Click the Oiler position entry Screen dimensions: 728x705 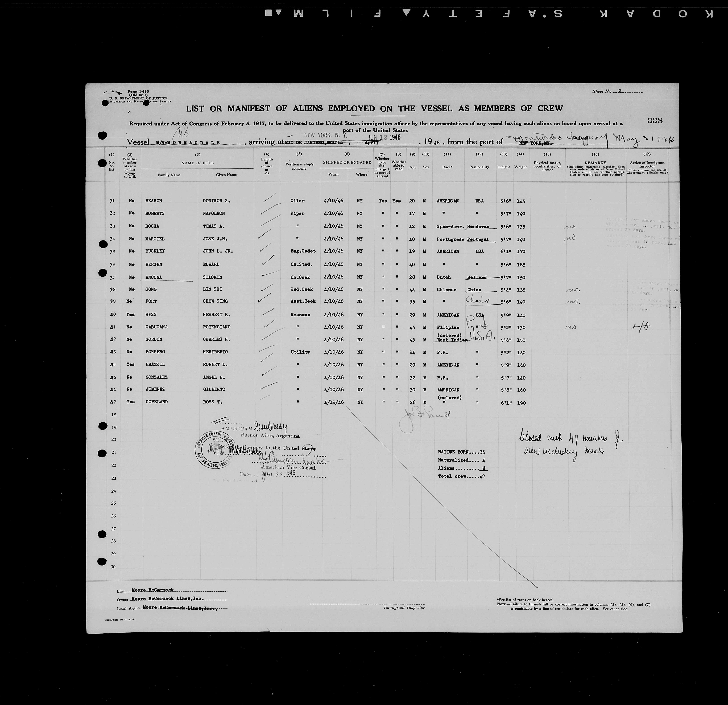[x=297, y=201]
